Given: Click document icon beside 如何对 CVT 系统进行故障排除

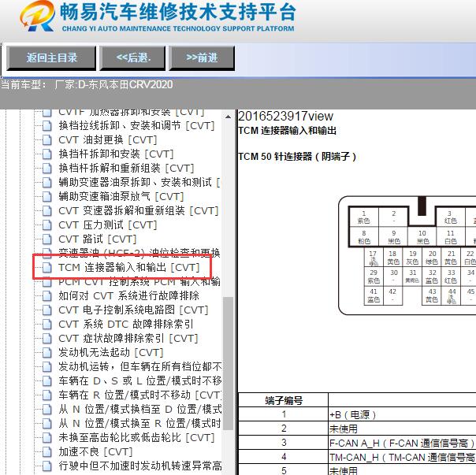Looking at the screenshot, I should coord(47,295).
